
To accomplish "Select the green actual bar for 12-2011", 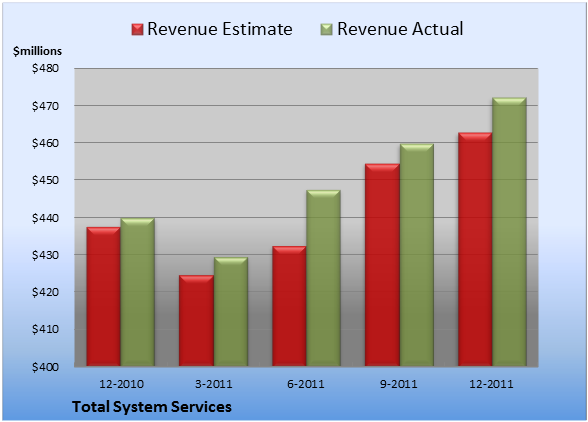I will tap(509, 232).
